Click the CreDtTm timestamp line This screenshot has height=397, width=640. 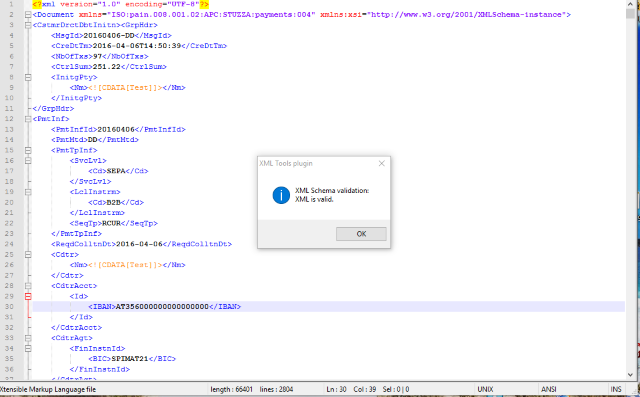tap(139, 46)
